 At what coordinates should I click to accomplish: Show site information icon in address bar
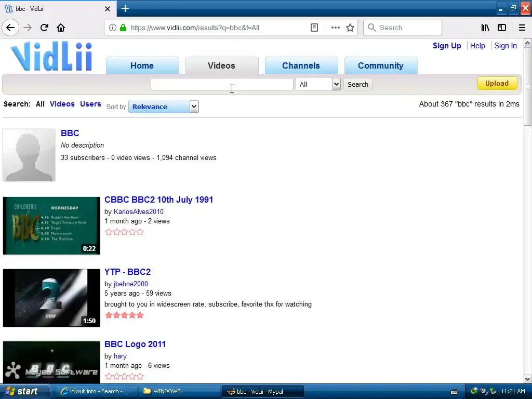click(113, 28)
